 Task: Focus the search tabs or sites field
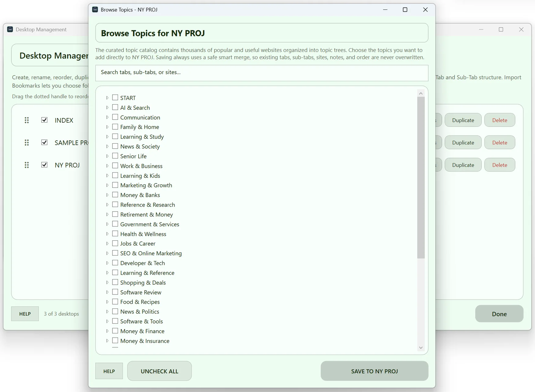click(262, 73)
